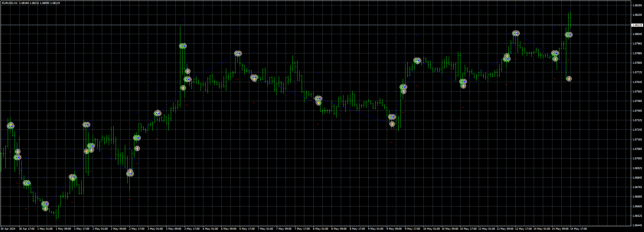Click the 10 May 17:00 time label
This screenshot has height=232, width=644.
(468, 229)
